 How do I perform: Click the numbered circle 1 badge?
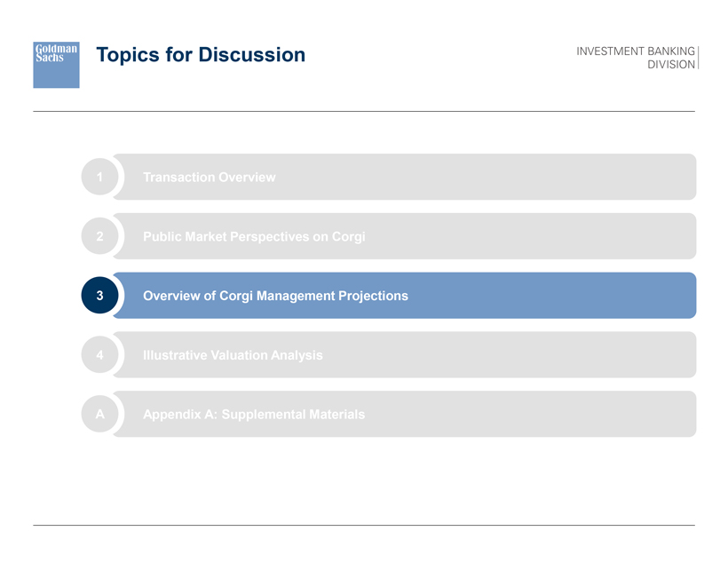(x=100, y=177)
